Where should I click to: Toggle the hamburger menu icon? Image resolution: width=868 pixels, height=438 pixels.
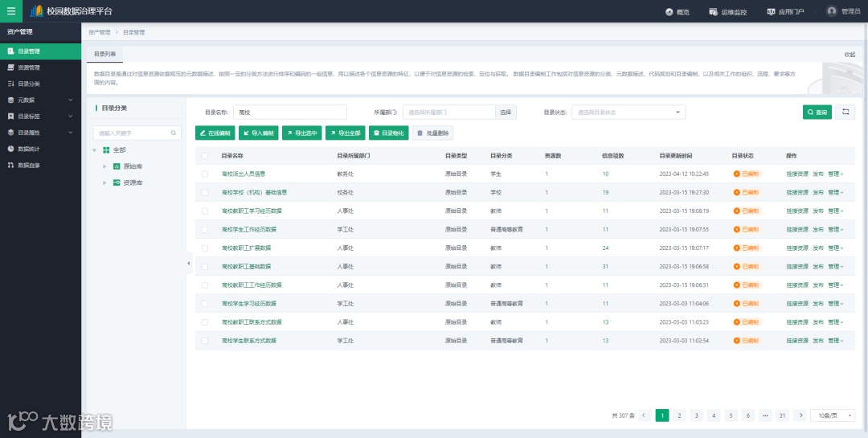(x=11, y=11)
